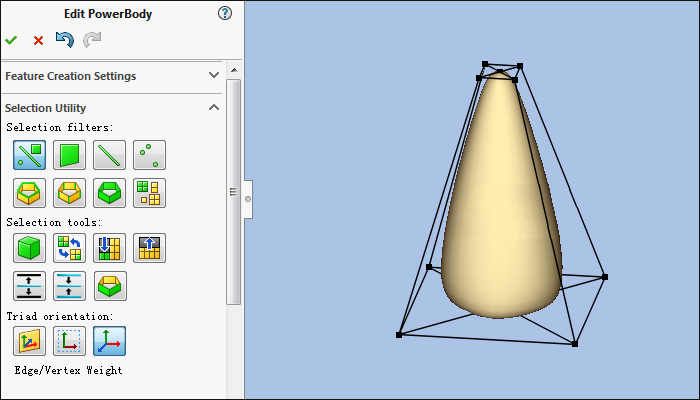This screenshot has width=700, height=400.
Task: Click the green box with yellow top tool
Action: 110,286
